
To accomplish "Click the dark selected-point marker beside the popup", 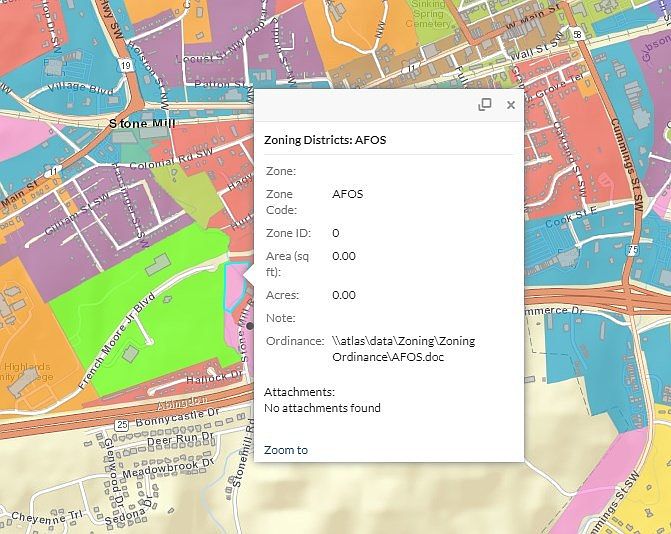I will click(x=250, y=325).
